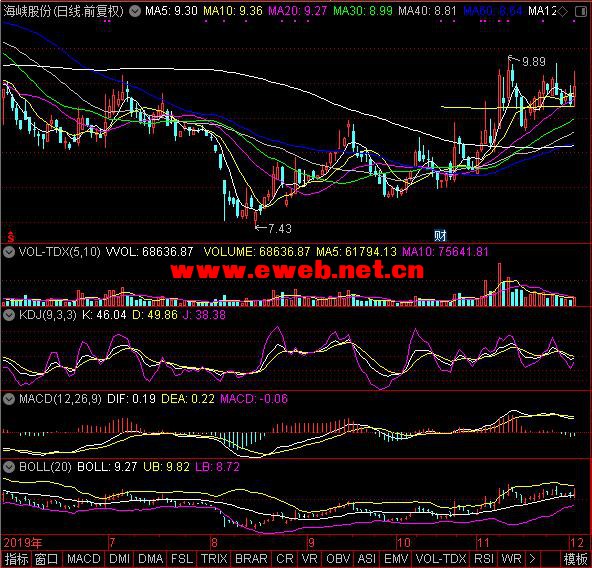The height and width of the screenshot is (568, 592).
Task: Click the diamond icon at top right
Action: (x=563, y=12)
